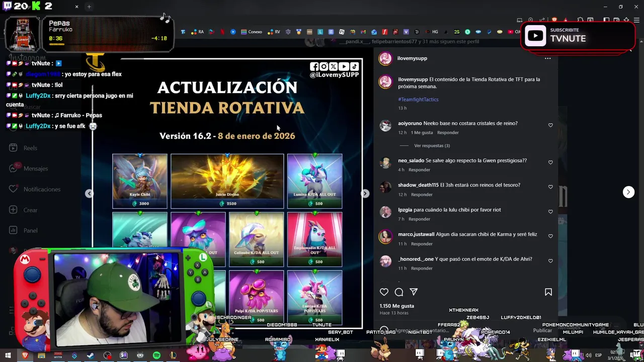Like shadow_death115's comment heart

point(550,187)
